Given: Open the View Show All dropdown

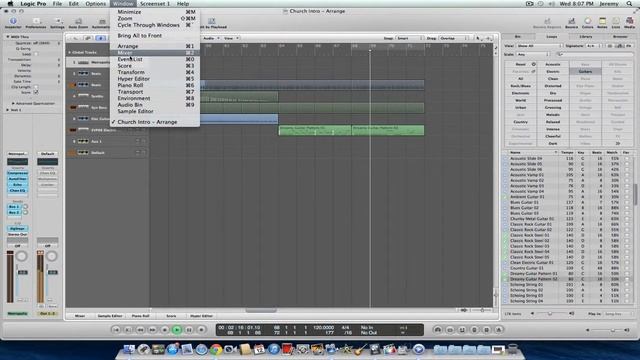Looking at the screenshot, I should coord(539,46).
